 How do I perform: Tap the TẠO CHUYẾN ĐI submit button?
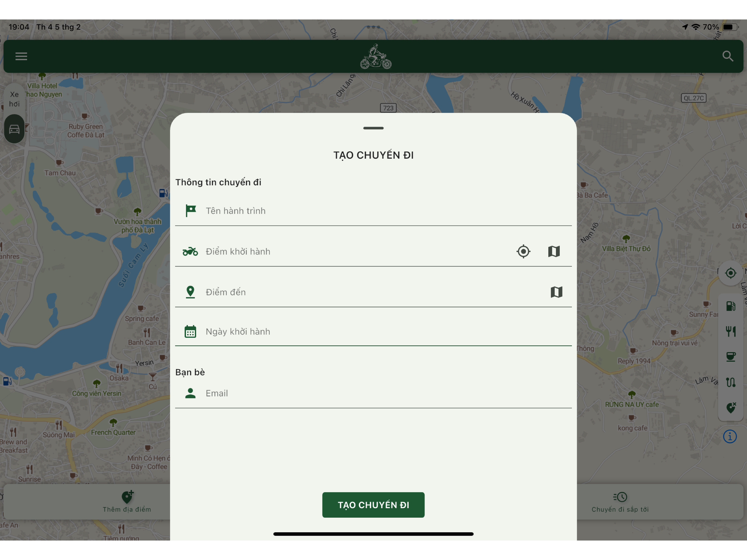click(373, 505)
